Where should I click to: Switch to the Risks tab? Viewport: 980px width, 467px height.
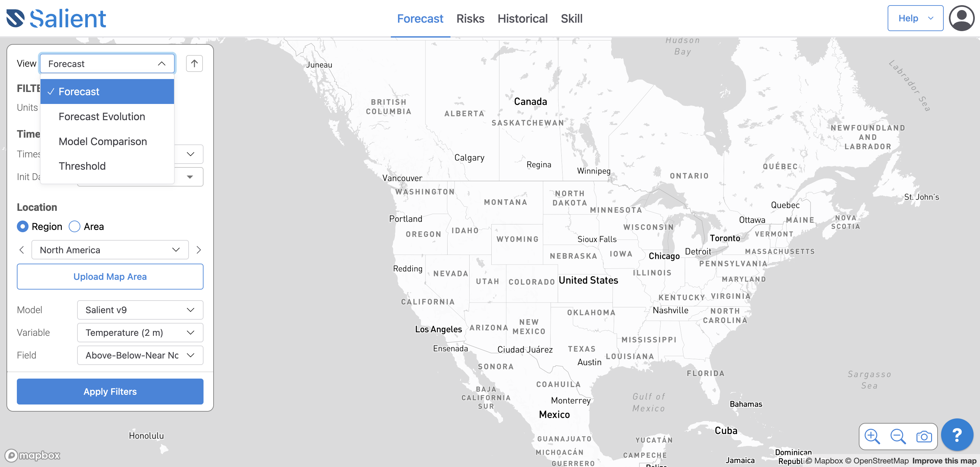point(471,18)
